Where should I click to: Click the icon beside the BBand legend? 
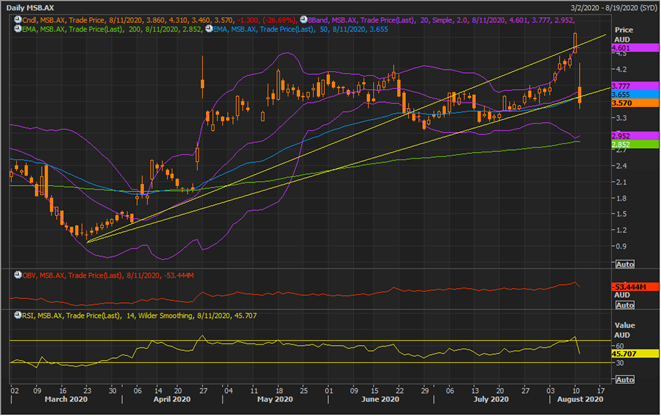(x=303, y=20)
